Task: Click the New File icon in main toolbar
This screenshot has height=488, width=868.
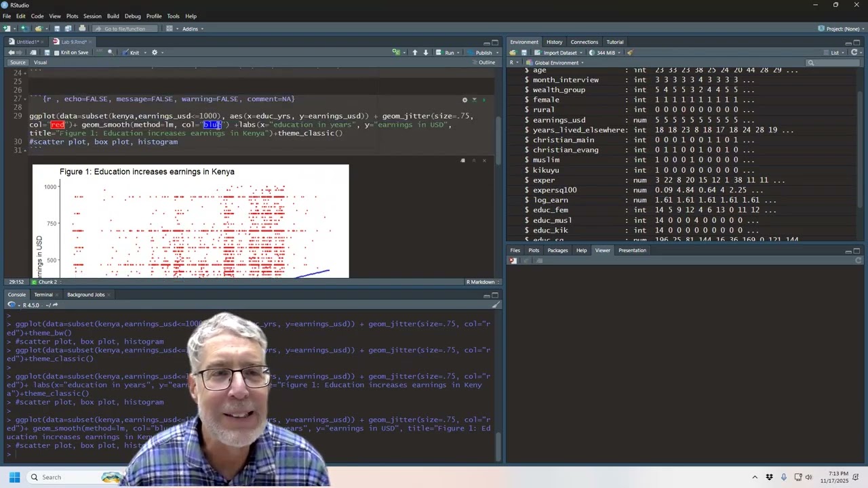Action: [x=7, y=28]
